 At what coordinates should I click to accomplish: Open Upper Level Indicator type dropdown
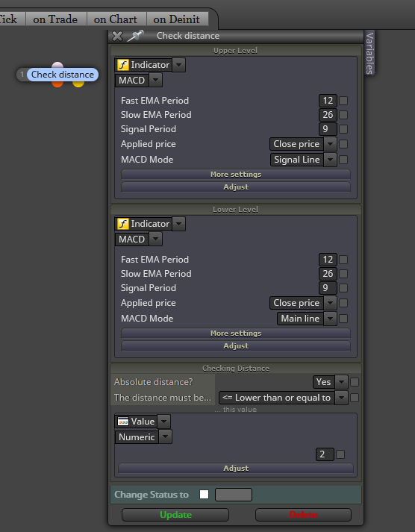[179, 65]
